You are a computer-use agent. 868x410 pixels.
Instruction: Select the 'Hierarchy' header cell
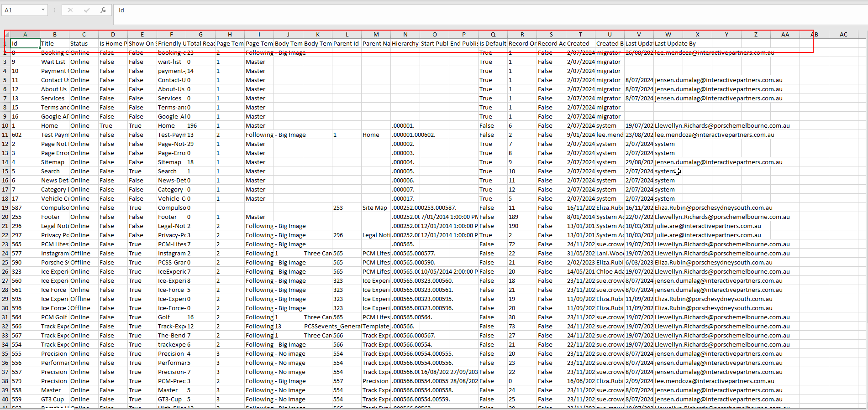[x=405, y=43]
